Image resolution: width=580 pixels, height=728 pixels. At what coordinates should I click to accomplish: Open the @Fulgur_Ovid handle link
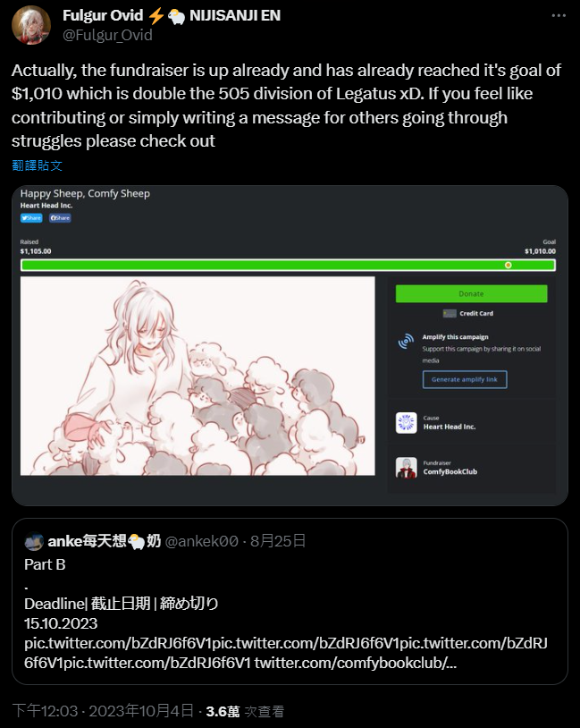tap(107, 35)
